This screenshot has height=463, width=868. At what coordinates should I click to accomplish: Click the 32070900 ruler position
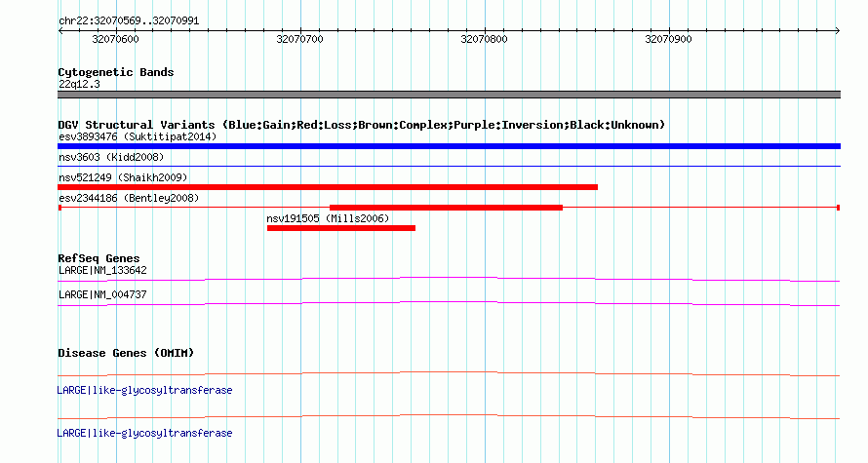click(669, 39)
